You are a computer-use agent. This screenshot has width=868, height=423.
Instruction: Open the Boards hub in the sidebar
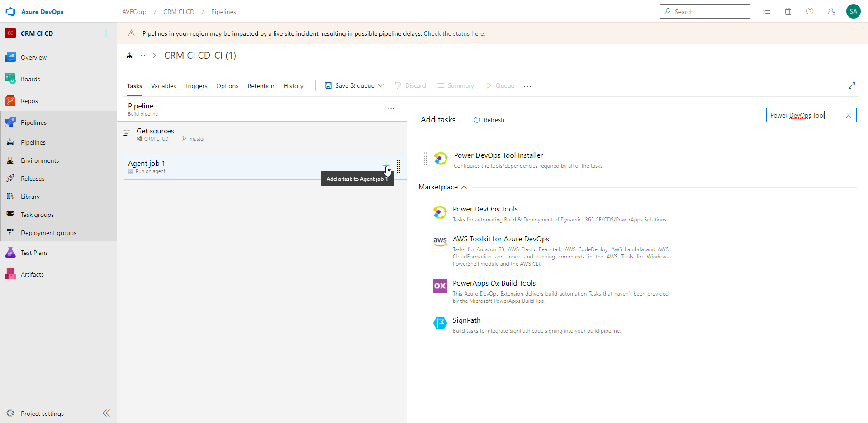(x=30, y=79)
